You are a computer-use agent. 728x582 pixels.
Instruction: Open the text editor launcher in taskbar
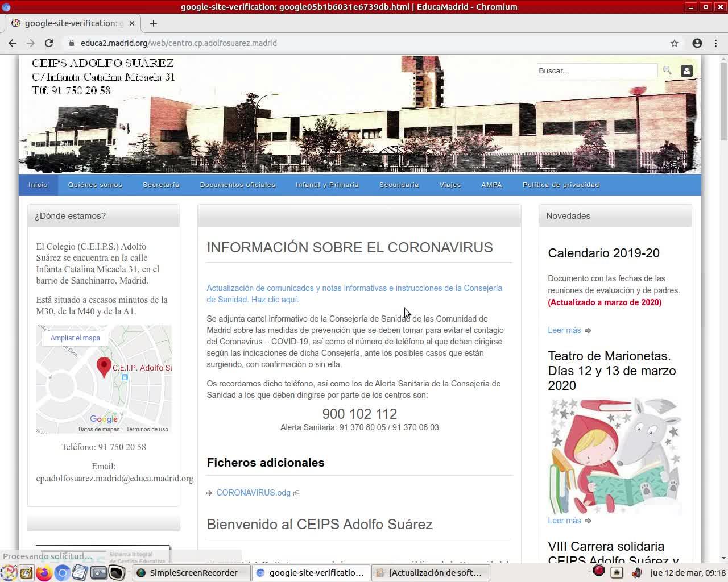point(80,573)
